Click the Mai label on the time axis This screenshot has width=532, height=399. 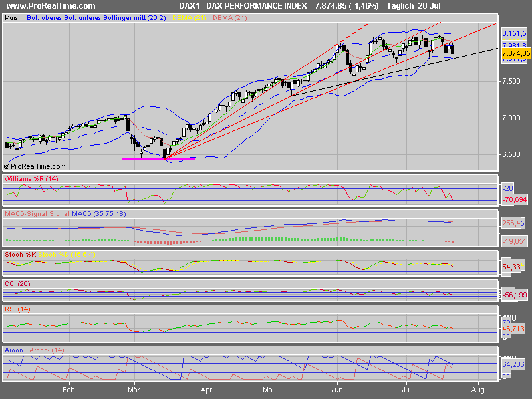tap(269, 390)
